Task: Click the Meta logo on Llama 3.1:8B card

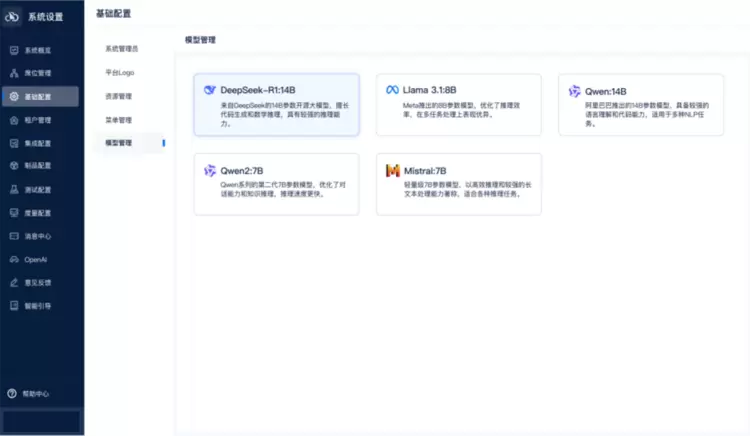Action: (392, 90)
